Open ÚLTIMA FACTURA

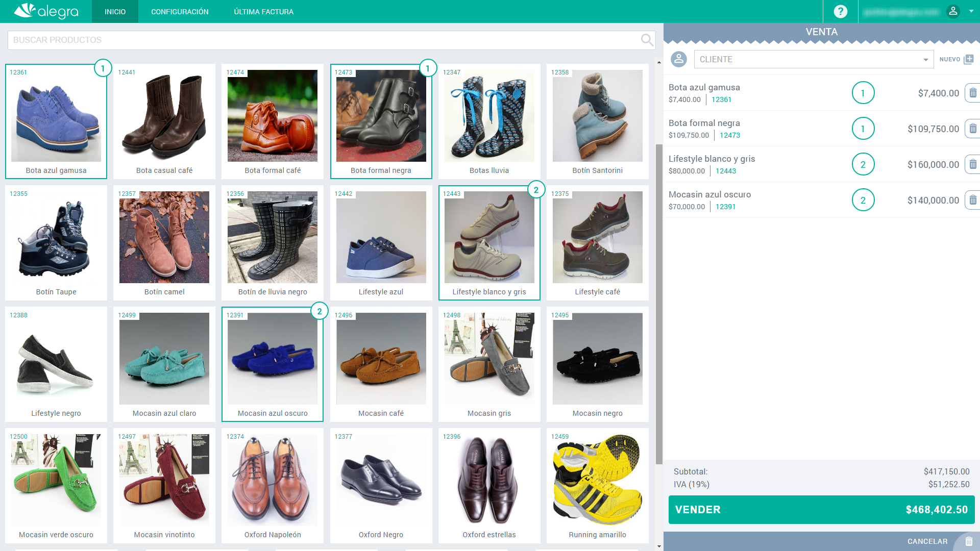pyautogui.click(x=263, y=11)
